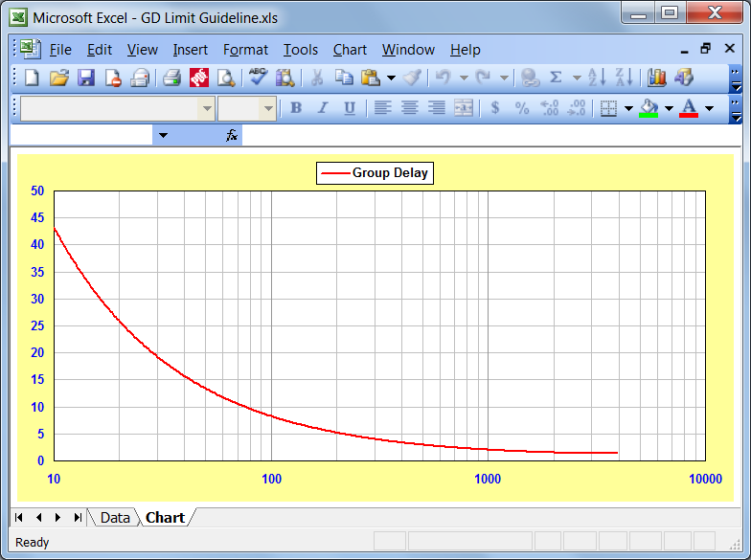Click the Permission document icon
Image resolution: width=751 pixels, height=560 pixels.
click(113, 78)
